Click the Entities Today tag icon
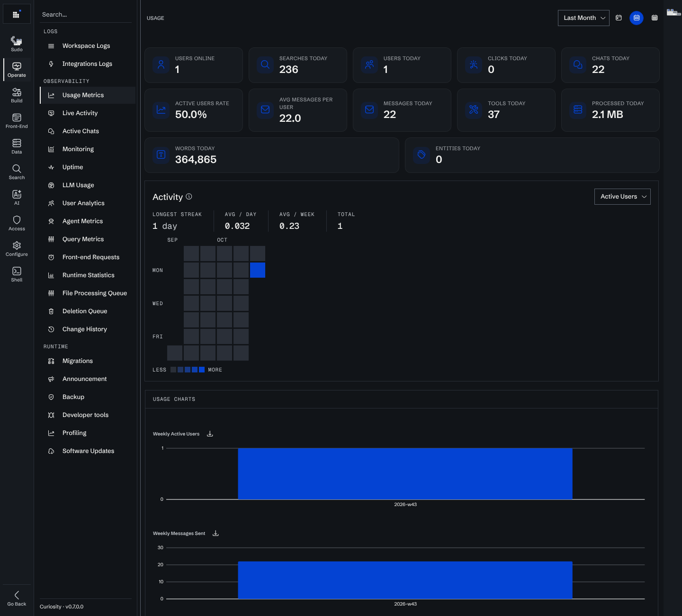Image resolution: width=682 pixels, height=616 pixels. 422,154
